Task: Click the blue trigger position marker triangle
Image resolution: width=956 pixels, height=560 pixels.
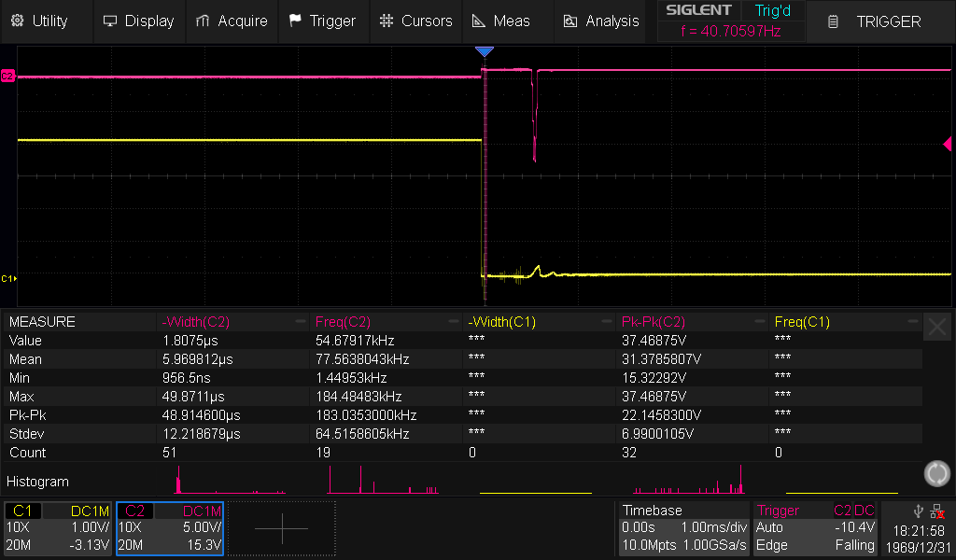Action: coord(484,51)
